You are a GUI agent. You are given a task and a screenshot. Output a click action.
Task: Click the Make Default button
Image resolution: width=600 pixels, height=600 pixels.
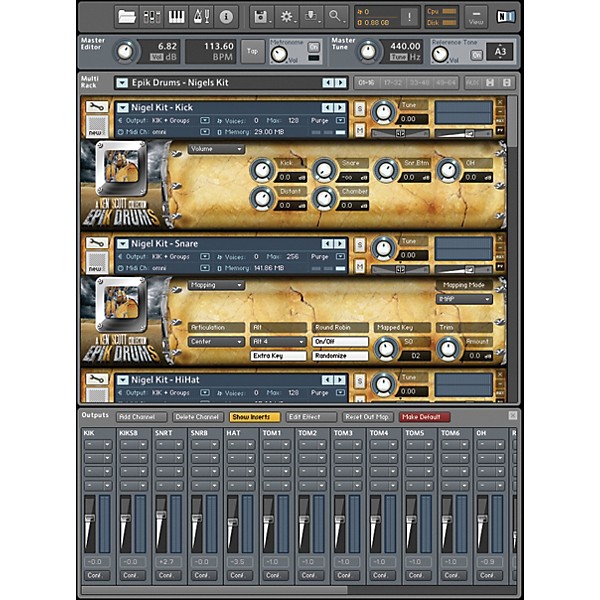[424, 417]
